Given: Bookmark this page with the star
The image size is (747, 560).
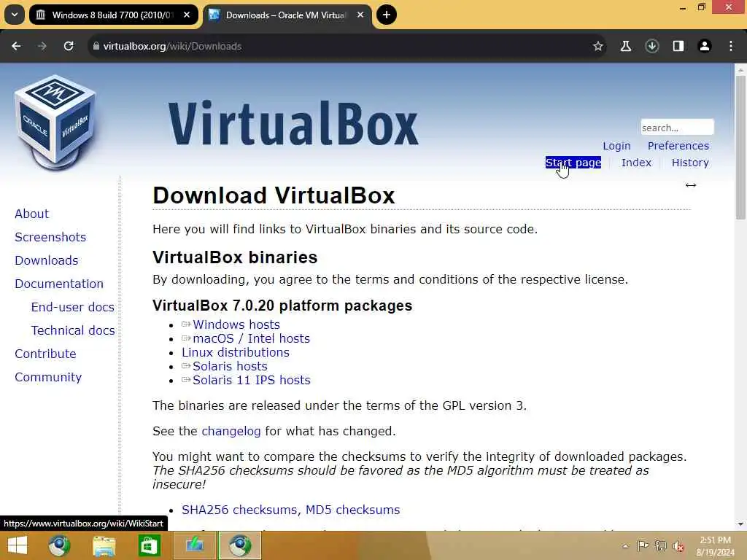Looking at the screenshot, I should [x=598, y=46].
